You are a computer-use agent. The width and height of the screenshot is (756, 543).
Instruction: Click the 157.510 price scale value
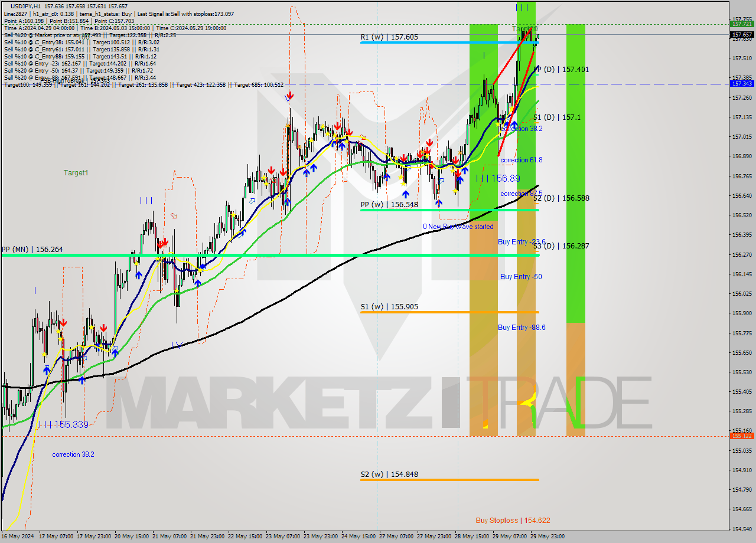(742, 58)
